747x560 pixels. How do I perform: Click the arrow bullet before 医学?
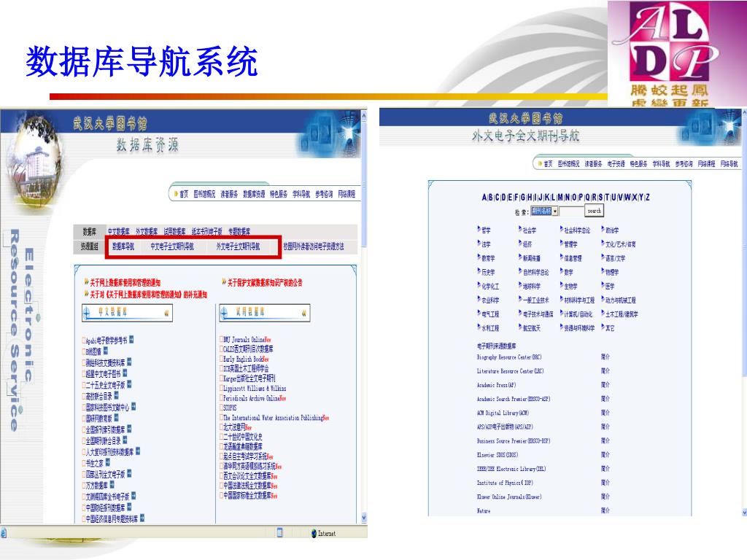[603, 285]
